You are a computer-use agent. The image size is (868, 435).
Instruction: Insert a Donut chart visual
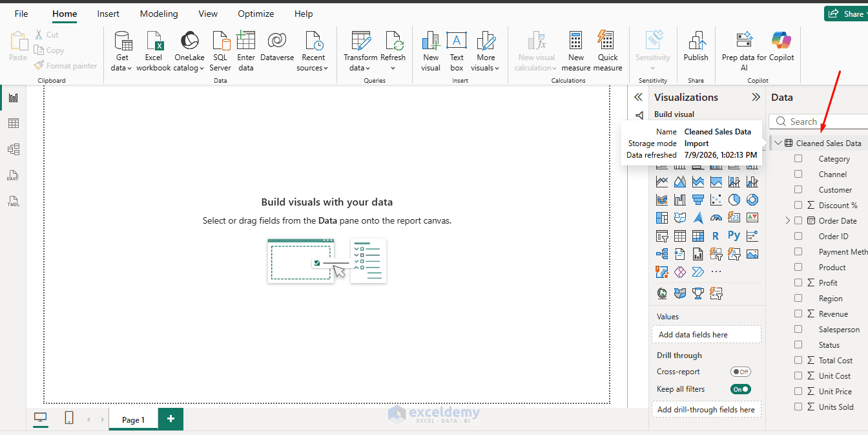[752, 200]
